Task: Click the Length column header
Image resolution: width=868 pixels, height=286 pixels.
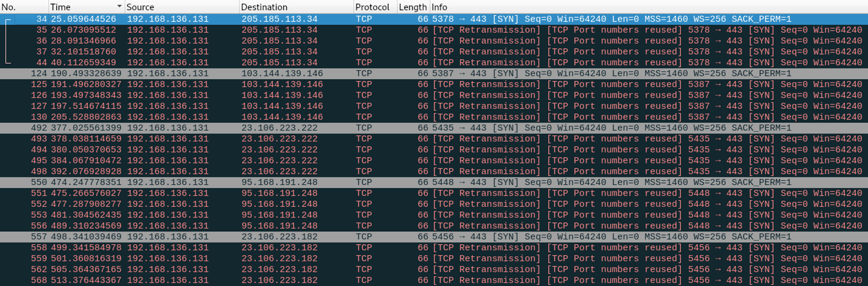Action: (413, 7)
